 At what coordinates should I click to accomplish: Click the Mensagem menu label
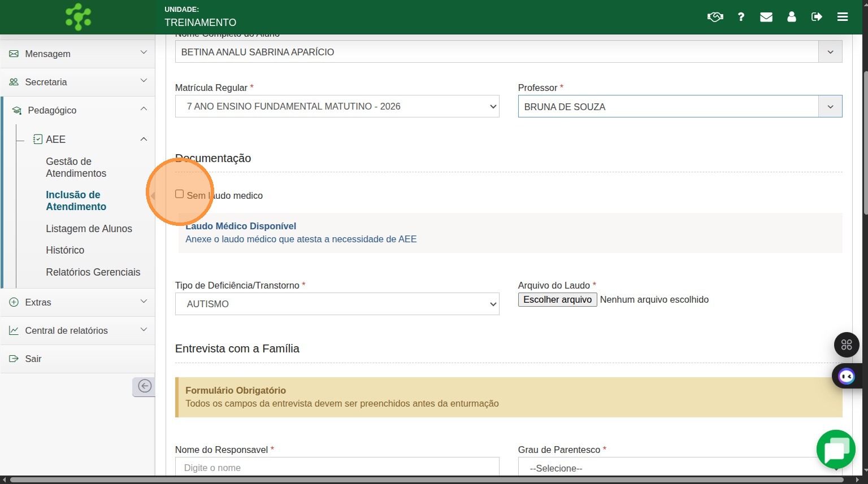[x=48, y=54]
